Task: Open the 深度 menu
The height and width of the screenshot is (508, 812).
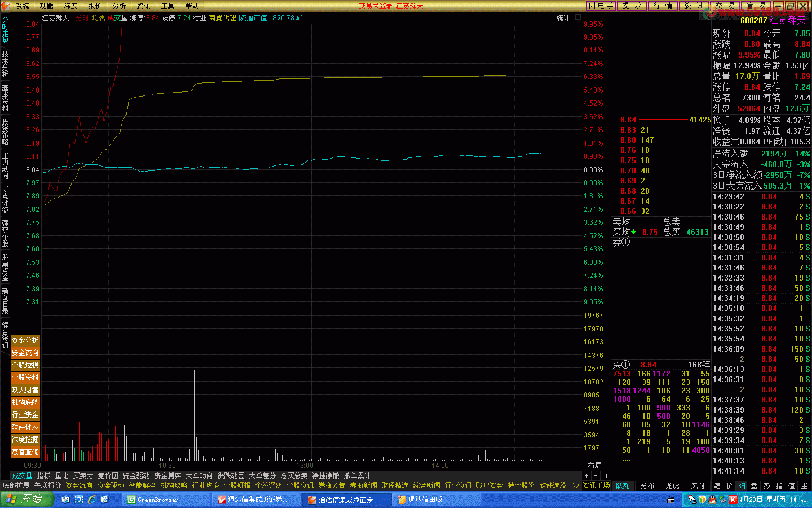Action: tap(71, 6)
